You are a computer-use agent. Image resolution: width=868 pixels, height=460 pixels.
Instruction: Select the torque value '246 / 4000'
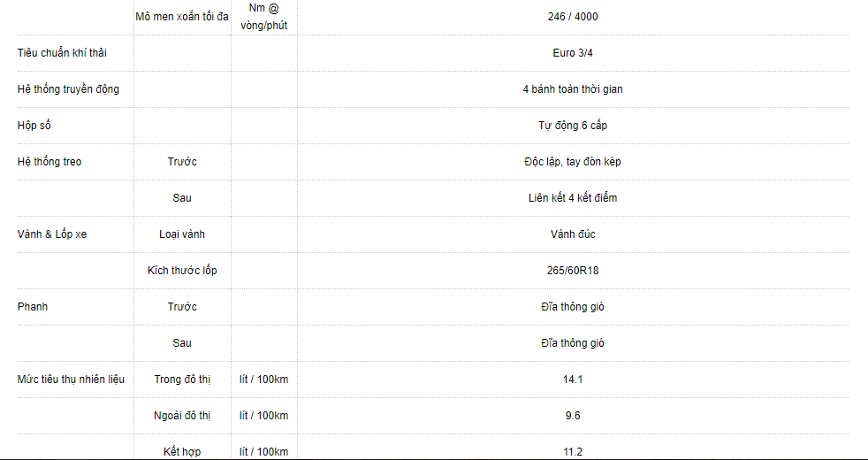tap(573, 16)
